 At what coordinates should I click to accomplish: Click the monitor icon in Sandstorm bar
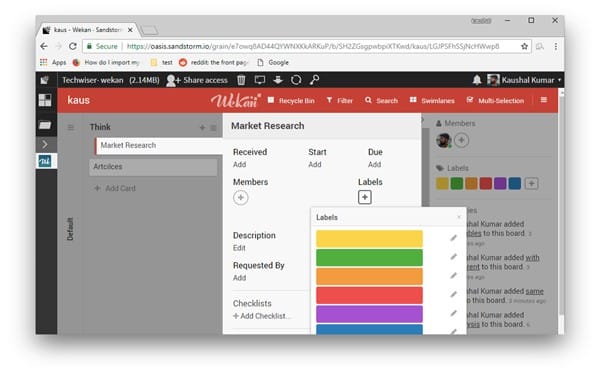pyautogui.click(x=260, y=80)
